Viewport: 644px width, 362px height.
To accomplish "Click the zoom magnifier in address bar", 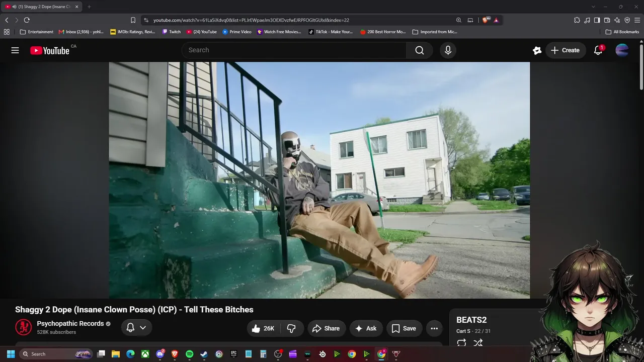I will pyautogui.click(x=458, y=20).
